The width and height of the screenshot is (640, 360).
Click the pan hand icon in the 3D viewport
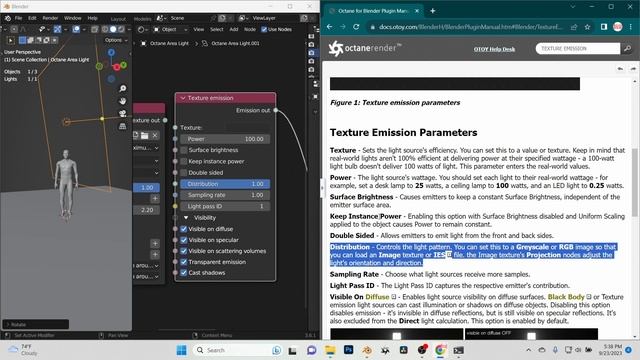pyautogui.click(x=122, y=101)
